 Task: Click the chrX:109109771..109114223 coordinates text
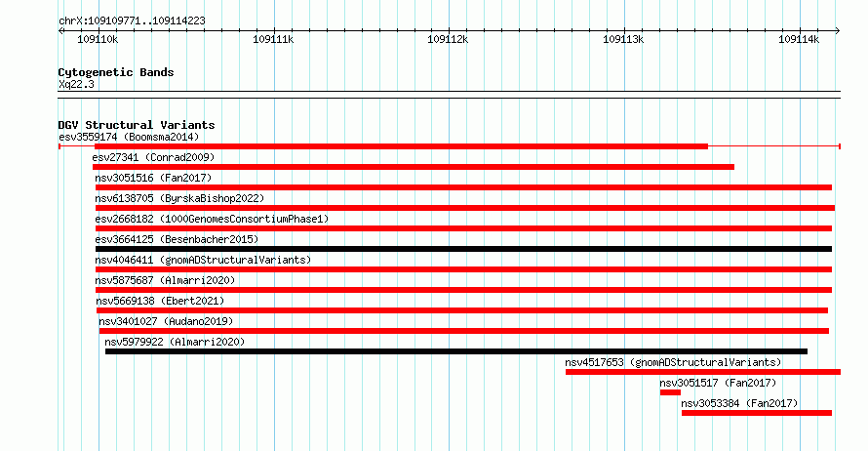[x=132, y=20]
